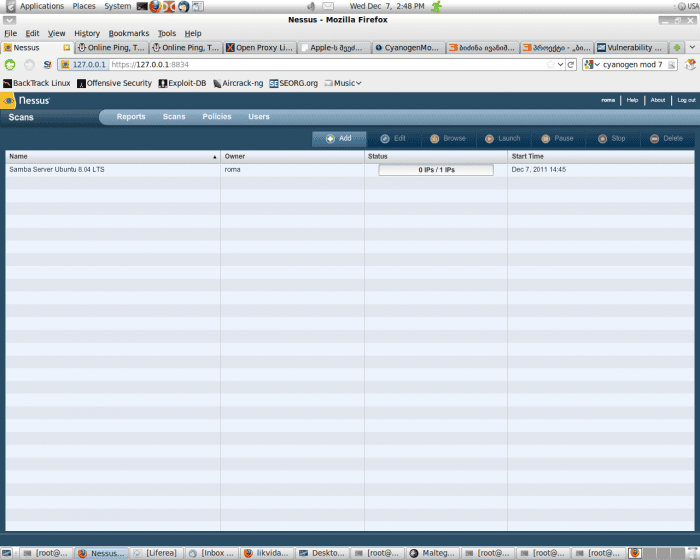The height and width of the screenshot is (560, 700).
Task: Open the Firefox History menu
Action: tap(87, 33)
